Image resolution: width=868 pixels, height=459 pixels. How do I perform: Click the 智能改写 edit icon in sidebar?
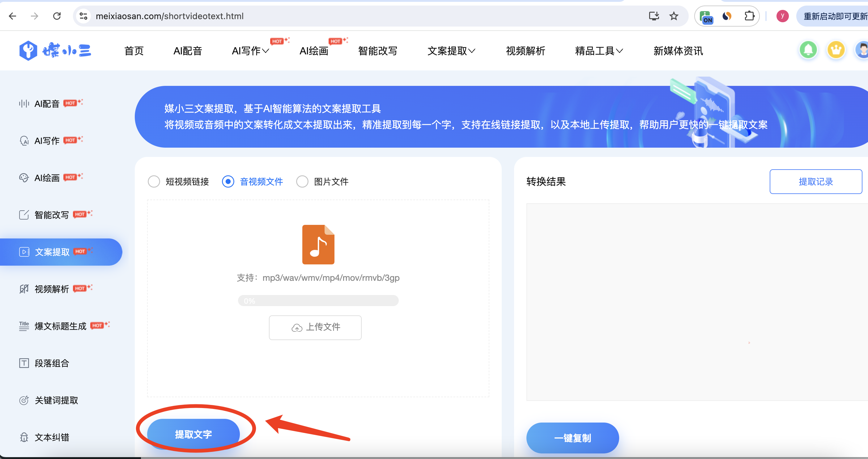(x=24, y=214)
